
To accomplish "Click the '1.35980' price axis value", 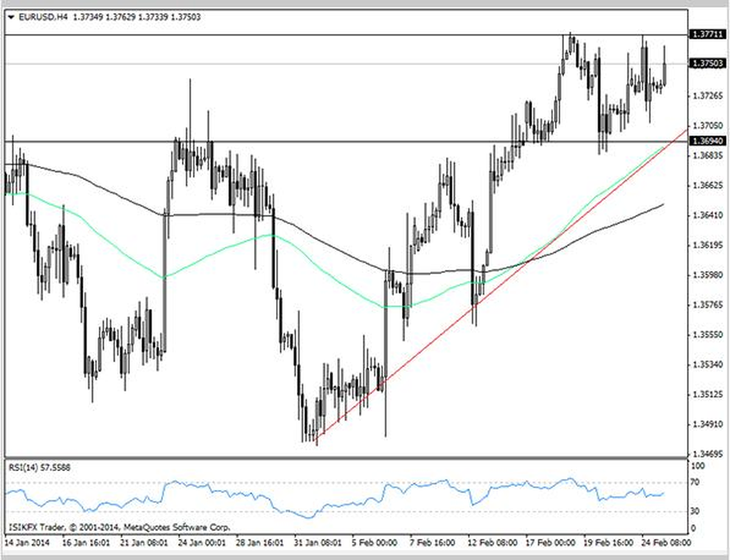I will coord(708,275).
